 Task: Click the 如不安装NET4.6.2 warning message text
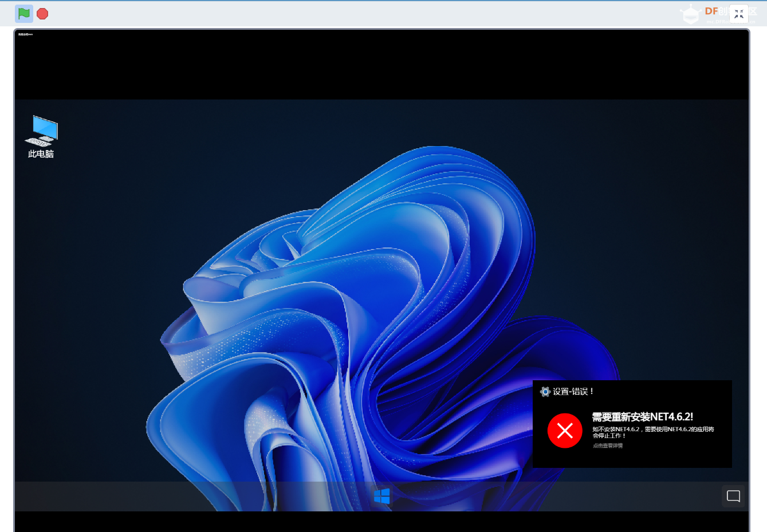click(x=653, y=432)
